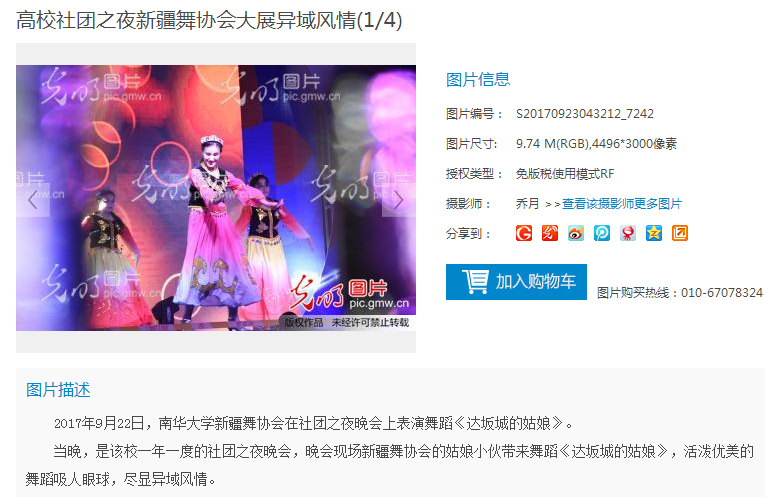This screenshot has height=497, width=765.
Task: Click the 图片信息 section heading
Action: tap(478, 80)
